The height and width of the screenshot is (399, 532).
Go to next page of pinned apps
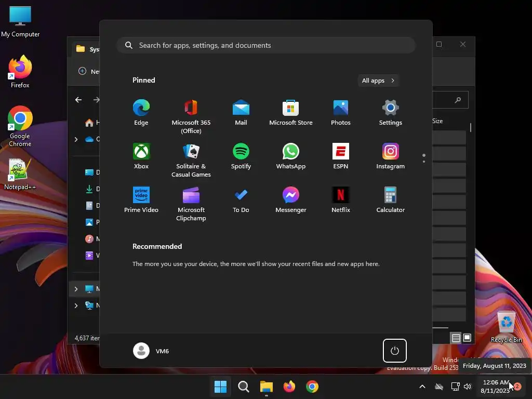click(x=424, y=162)
